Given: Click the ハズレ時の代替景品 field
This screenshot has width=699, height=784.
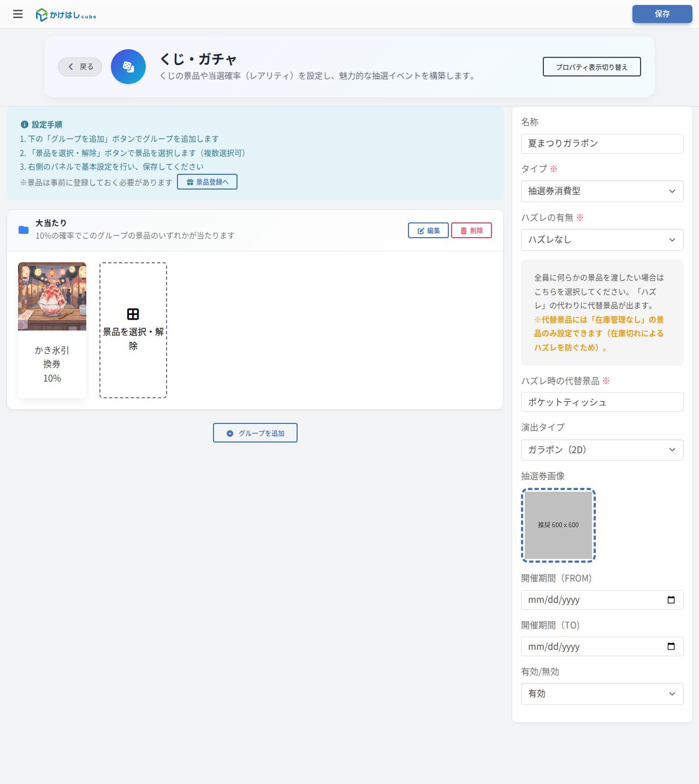Looking at the screenshot, I should (x=602, y=402).
